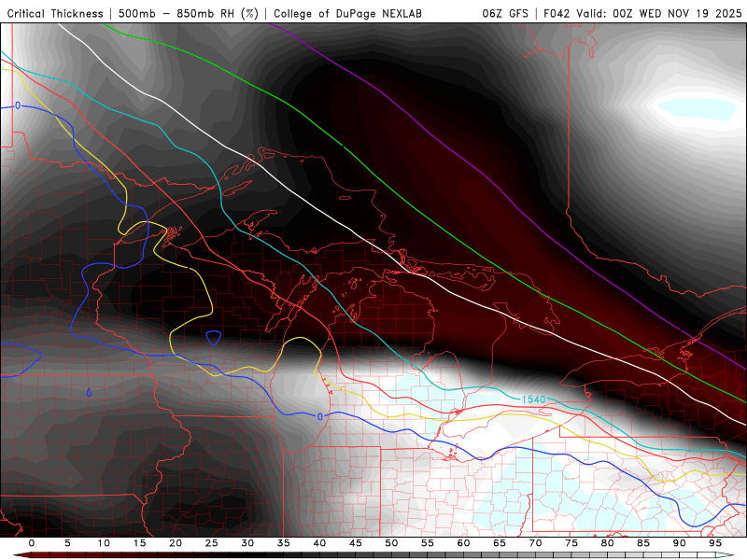The width and height of the screenshot is (747, 560).
Task: Select the "35" color scale value
Action: (x=284, y=543)
